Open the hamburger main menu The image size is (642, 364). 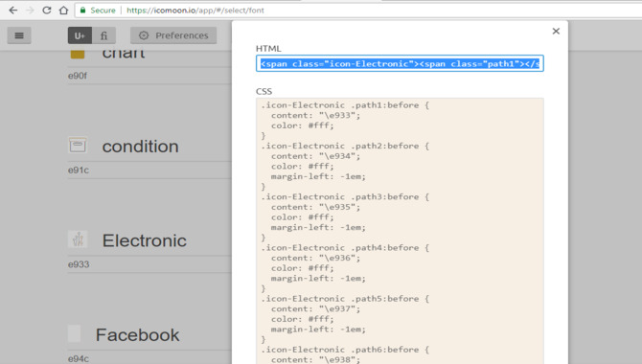point(19,35)
